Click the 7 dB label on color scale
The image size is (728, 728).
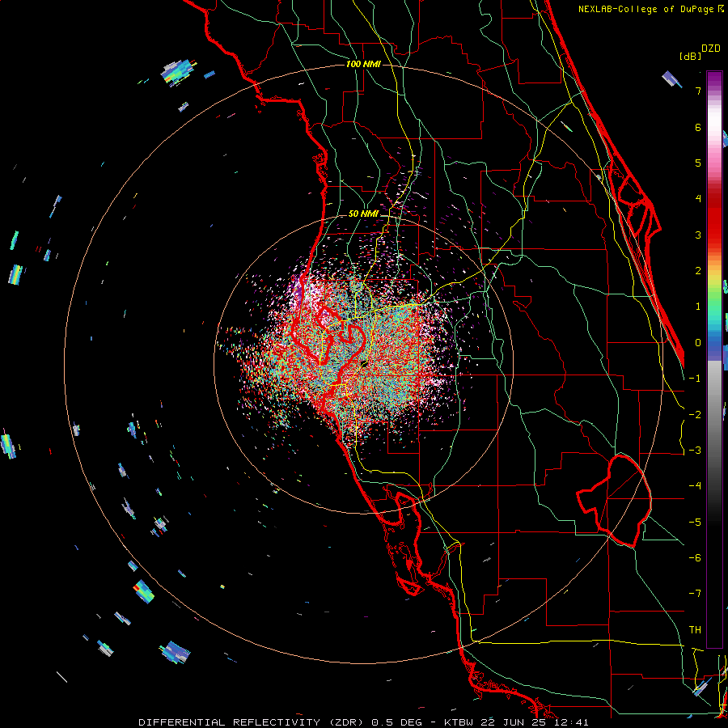pyautogui.click(x=698, y=91)
